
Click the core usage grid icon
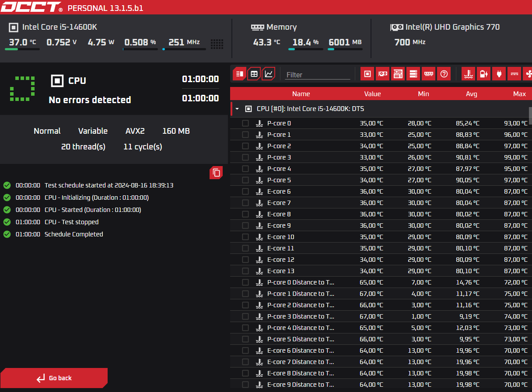[x=217, y=44]
